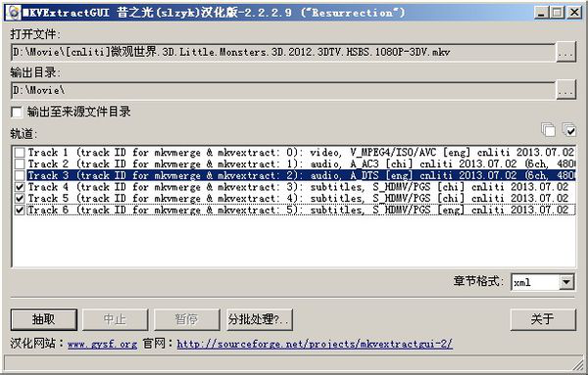Close the MKVExtractGUI window
This screenshot has height=375, width=588.
click(x=574, y=13)
